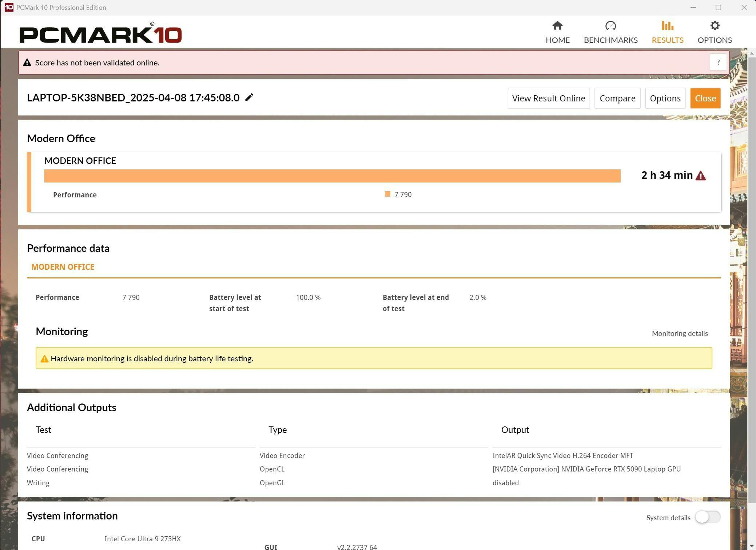Click the Video Encoder type cell

point(282,455)
